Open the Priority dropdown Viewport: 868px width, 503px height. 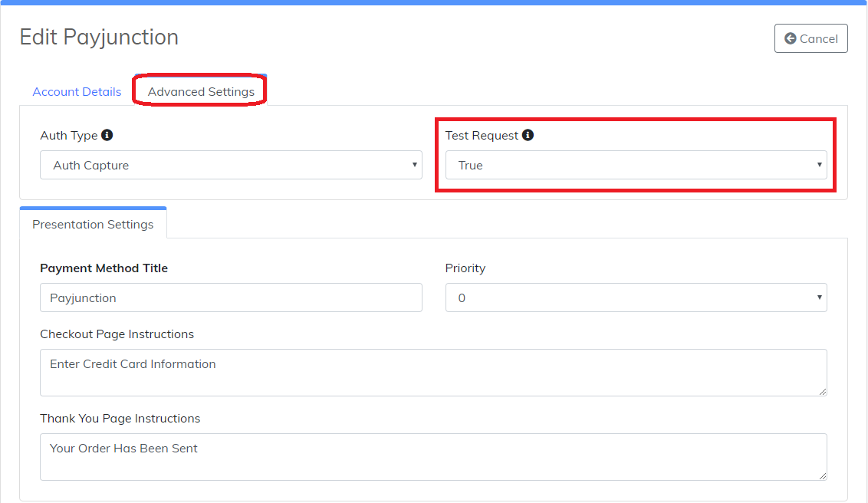tap(636, 298)
